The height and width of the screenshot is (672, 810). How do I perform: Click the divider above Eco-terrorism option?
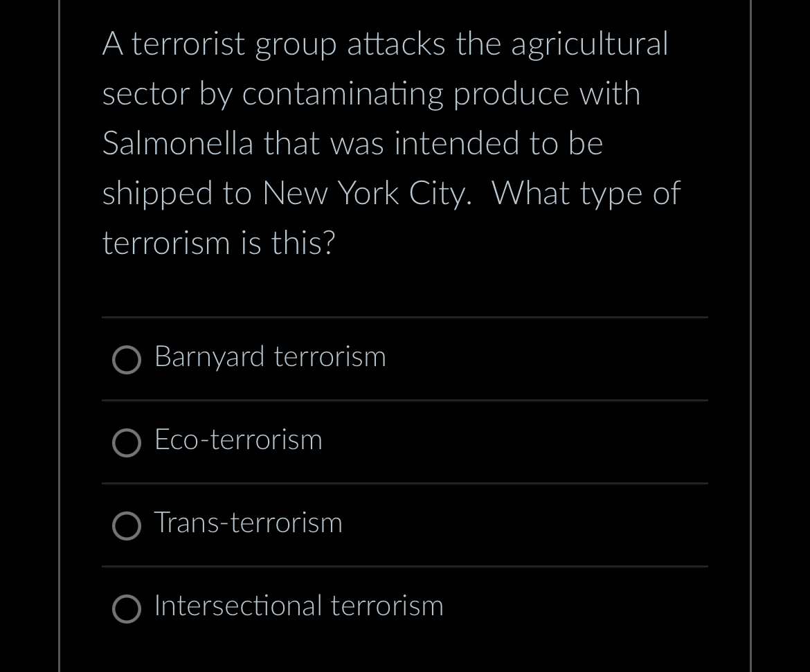[405, 400]
